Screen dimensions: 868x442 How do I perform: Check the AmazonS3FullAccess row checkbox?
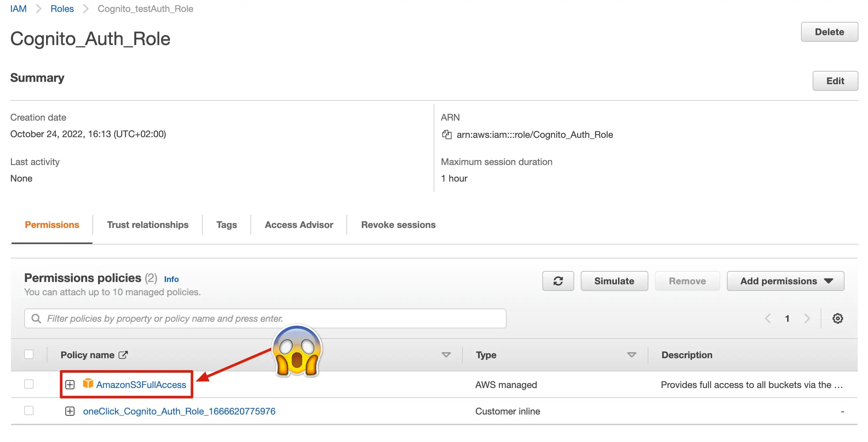[x=29, y=384]
